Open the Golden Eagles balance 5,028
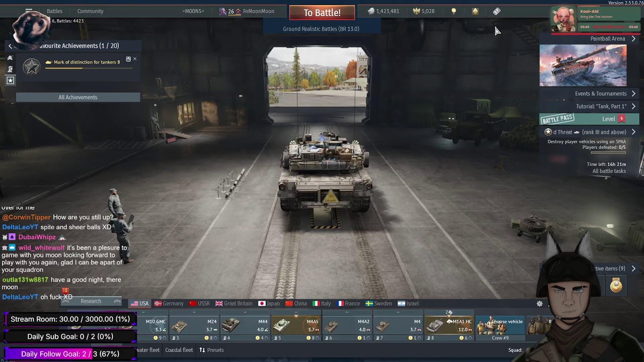Image resolution: width=644 pixels, height=362 pixels. (x=424, y=11)
